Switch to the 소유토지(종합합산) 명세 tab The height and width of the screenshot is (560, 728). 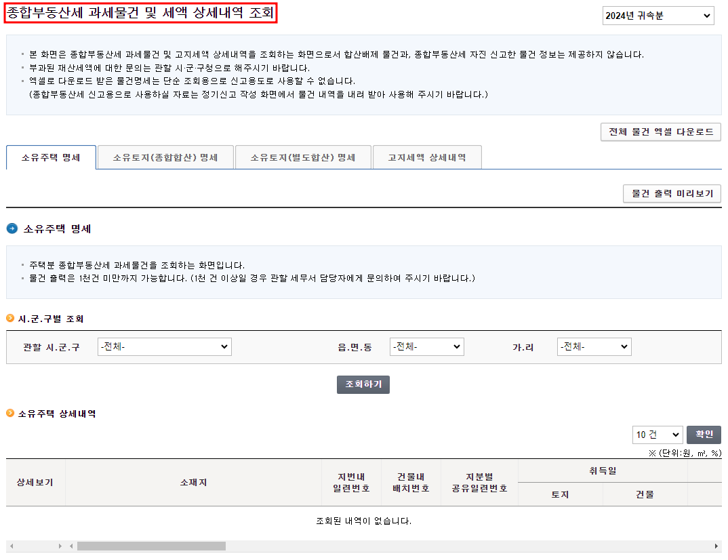coord(166,157)
